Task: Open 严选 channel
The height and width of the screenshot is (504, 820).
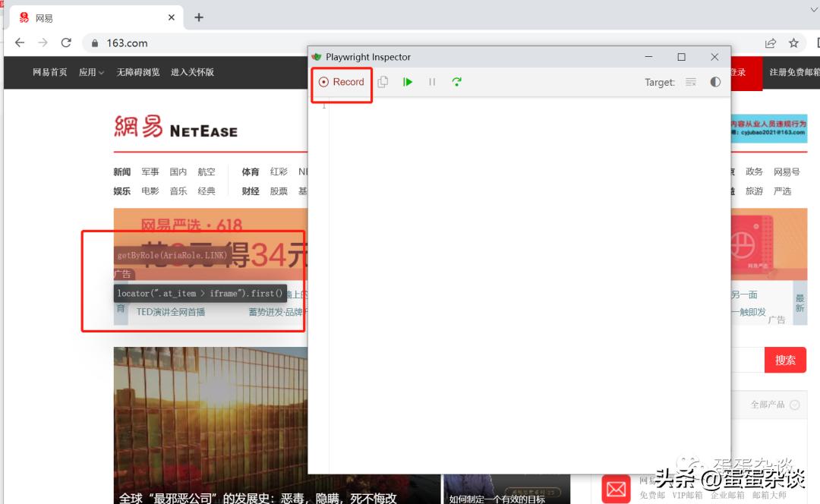Action: 782,191
